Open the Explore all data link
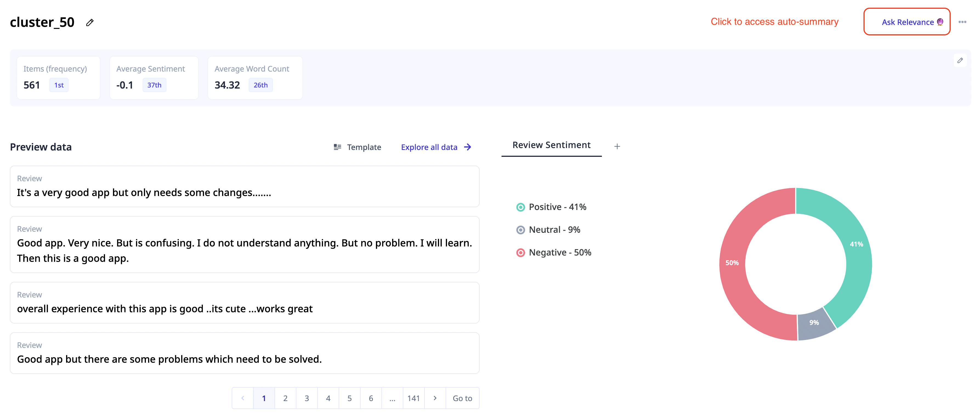Screen dimensions: 980x420 click(x=429, y=147)
